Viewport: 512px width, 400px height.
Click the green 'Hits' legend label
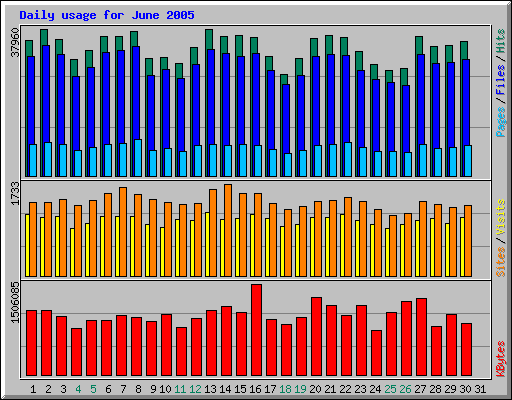point(500,41)
